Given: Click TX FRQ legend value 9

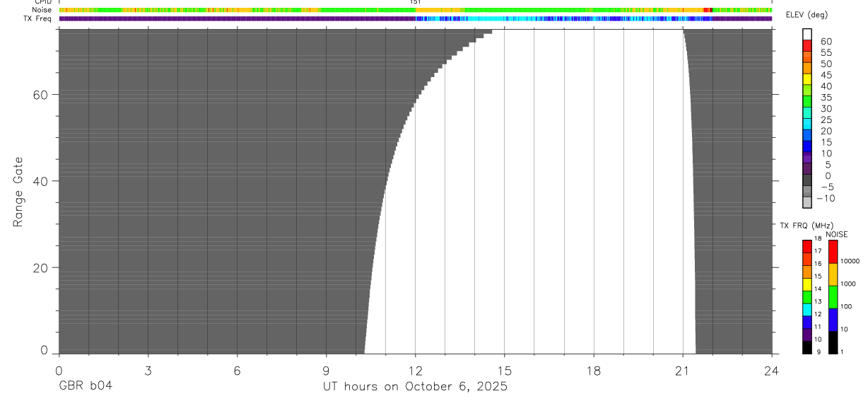Looking at the screenshot, I should click(x=818, y=352).
